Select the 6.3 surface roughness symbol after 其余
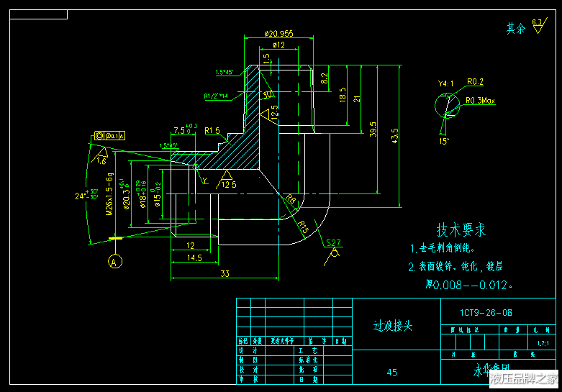 coord(537,27)
